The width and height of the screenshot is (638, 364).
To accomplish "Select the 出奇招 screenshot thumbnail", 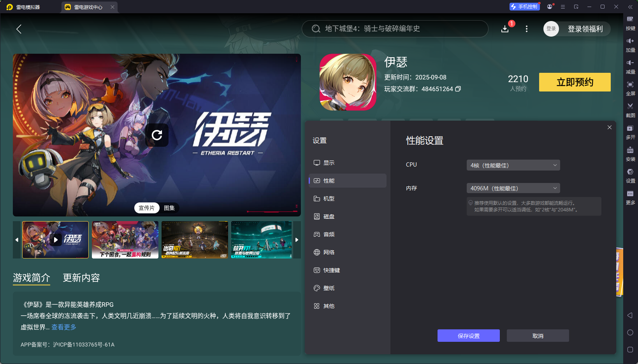I will tap(195, 240).
